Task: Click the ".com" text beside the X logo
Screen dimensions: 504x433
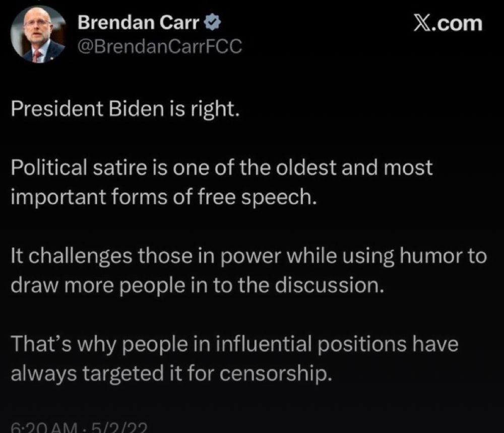Action: tap(457, 24)
